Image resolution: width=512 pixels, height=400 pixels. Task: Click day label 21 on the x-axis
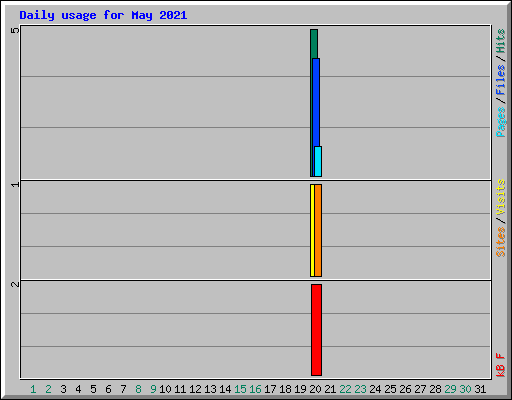pyautogui.click(x=330, y=389)
